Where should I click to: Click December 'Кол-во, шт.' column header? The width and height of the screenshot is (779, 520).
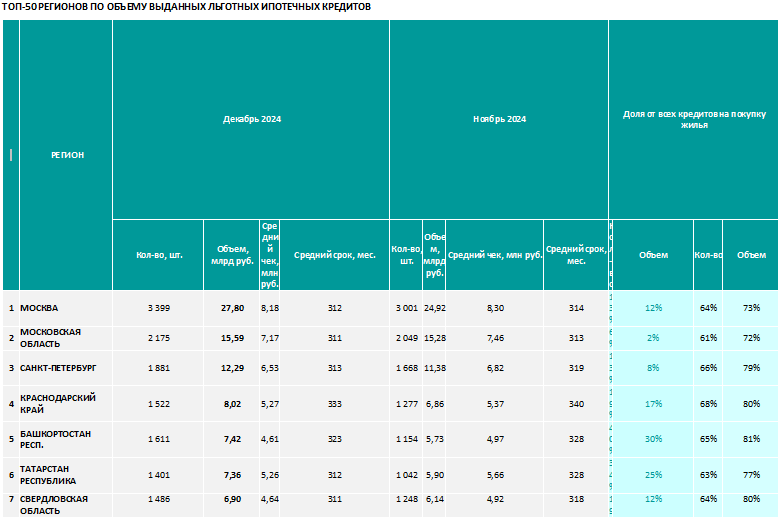[159, 255]
